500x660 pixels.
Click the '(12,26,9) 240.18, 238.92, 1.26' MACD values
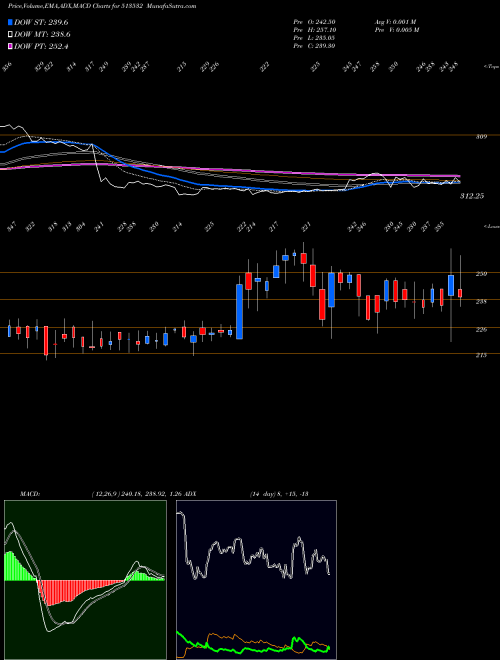[x=138, y=494]
